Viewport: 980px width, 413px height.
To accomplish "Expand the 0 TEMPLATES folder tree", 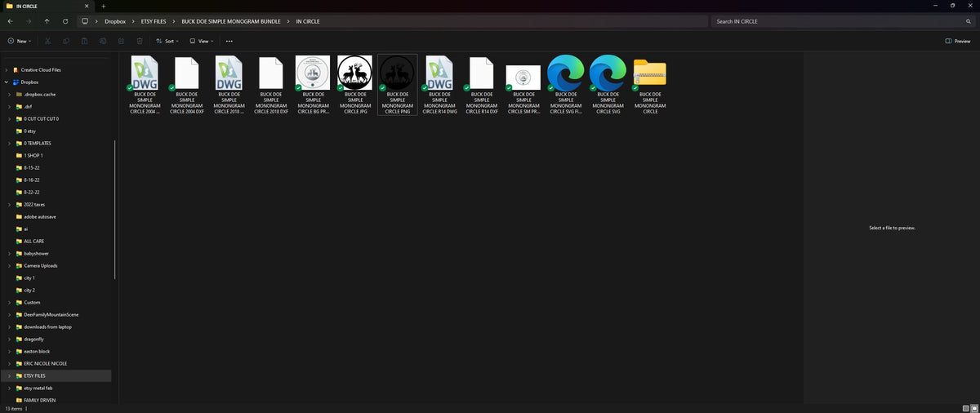I will [8, 143].
